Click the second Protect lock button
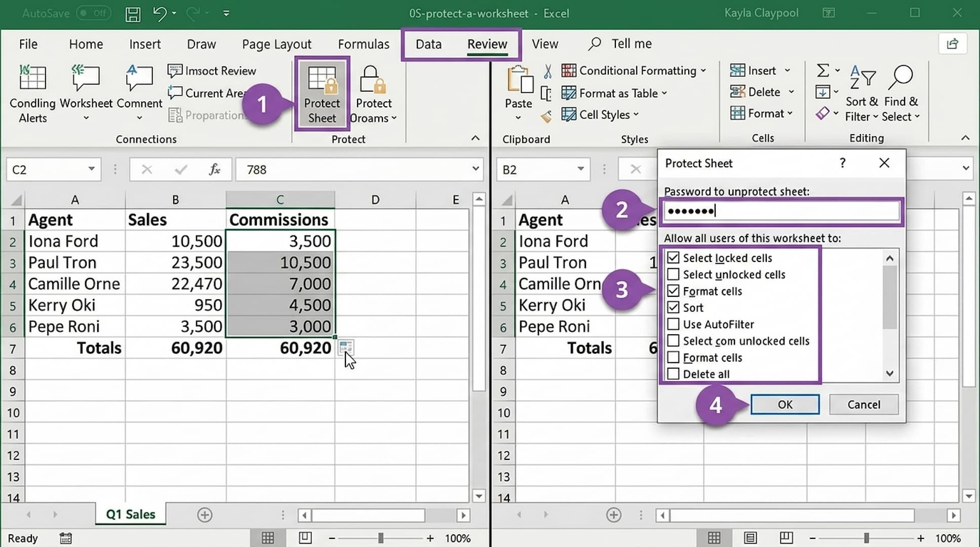The width and height of the screenshot is (980, 547). [373, 95]
